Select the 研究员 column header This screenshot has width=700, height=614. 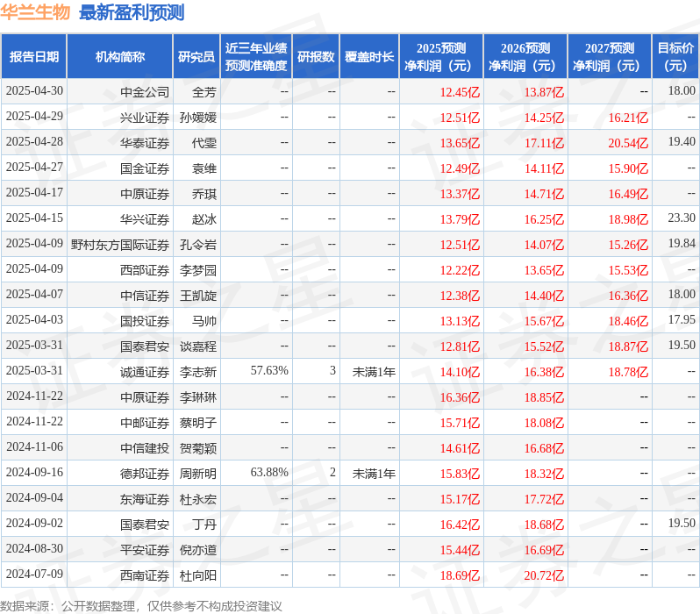(196, 56)
